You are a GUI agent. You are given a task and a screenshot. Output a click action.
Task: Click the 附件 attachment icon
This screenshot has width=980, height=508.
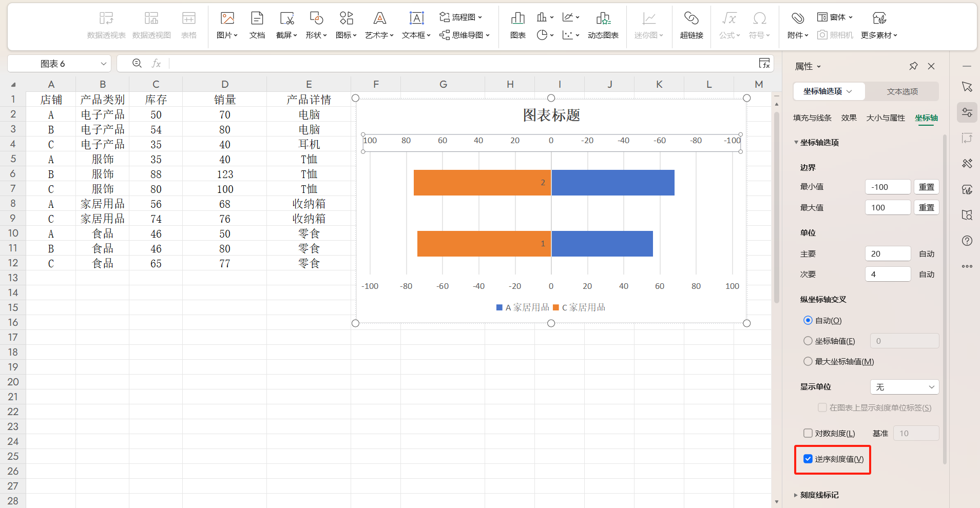click(x=797, y=19)
